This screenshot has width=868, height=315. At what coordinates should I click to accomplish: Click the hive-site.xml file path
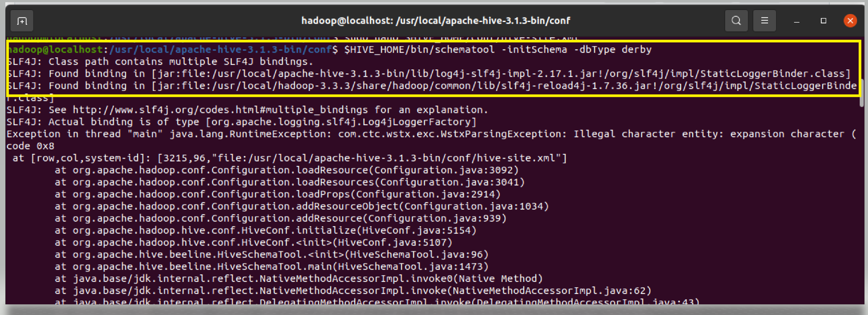388,158
